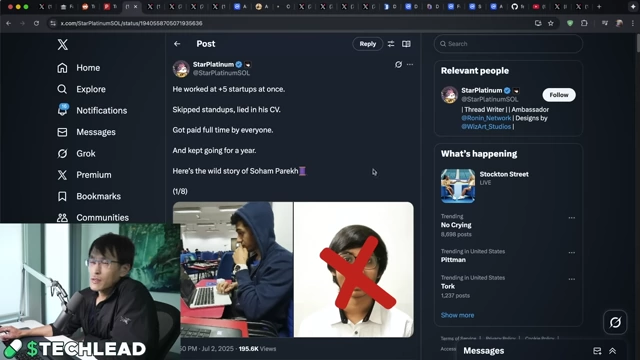Compose new message icon in Messages drawer
640x360 pixels.
coord(597,351)
